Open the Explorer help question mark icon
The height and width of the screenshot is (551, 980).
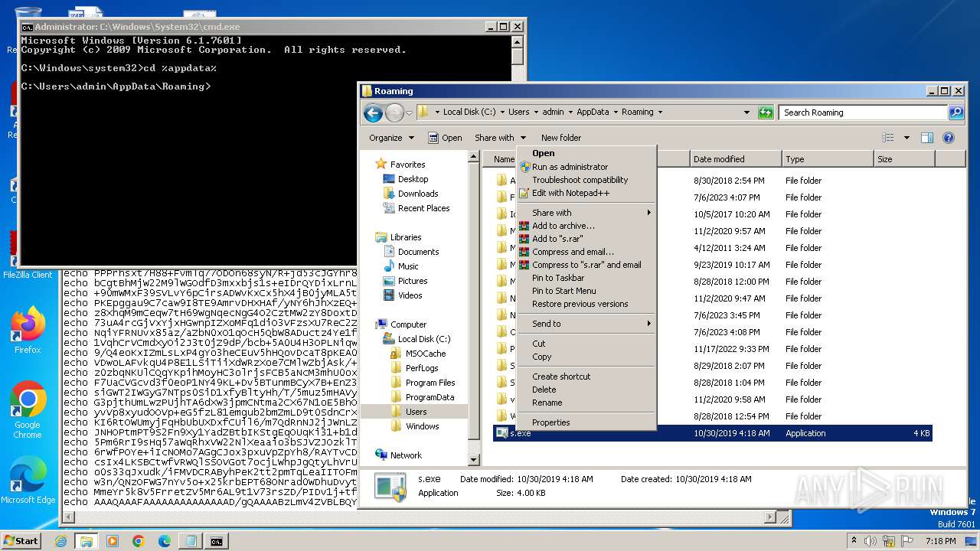point(949,138)
